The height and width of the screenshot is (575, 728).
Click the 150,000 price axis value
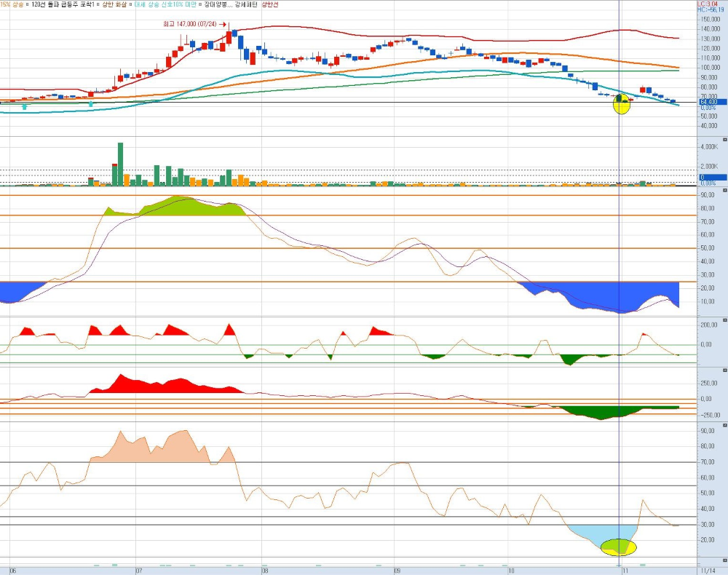711,20
